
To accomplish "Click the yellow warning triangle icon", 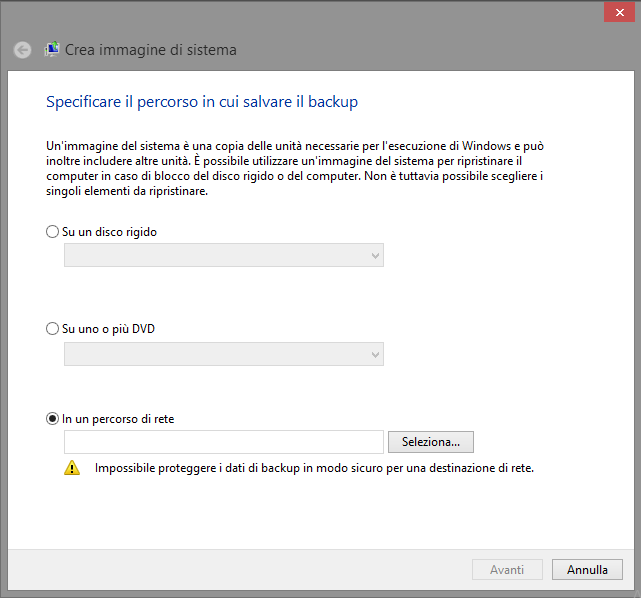I will coord(72,467).
